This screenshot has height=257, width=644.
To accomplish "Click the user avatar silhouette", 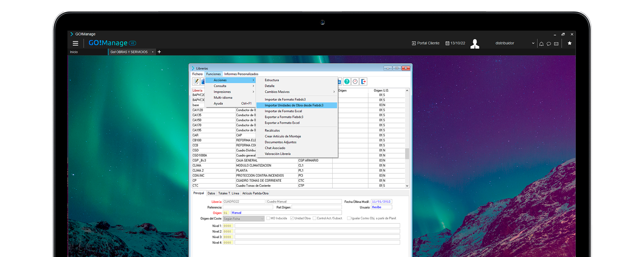I will click(475, 44).
